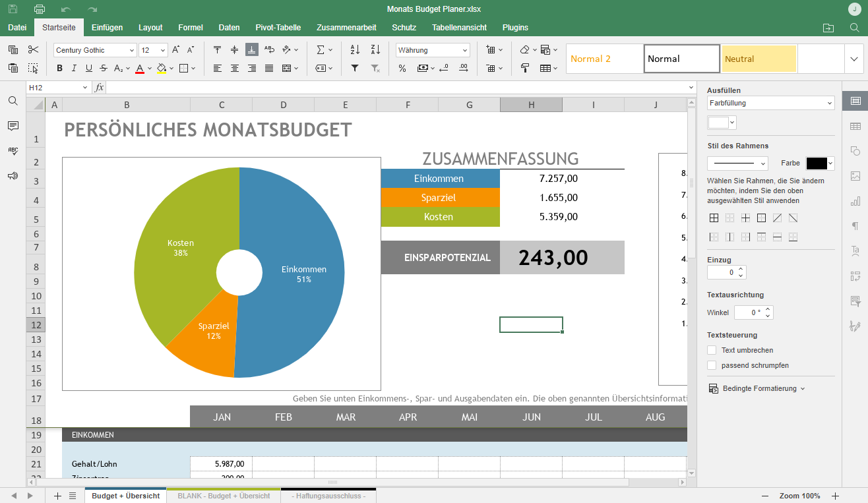Apply percent style format
Viewport: 868px width, 503px height.
coord(402,68)
